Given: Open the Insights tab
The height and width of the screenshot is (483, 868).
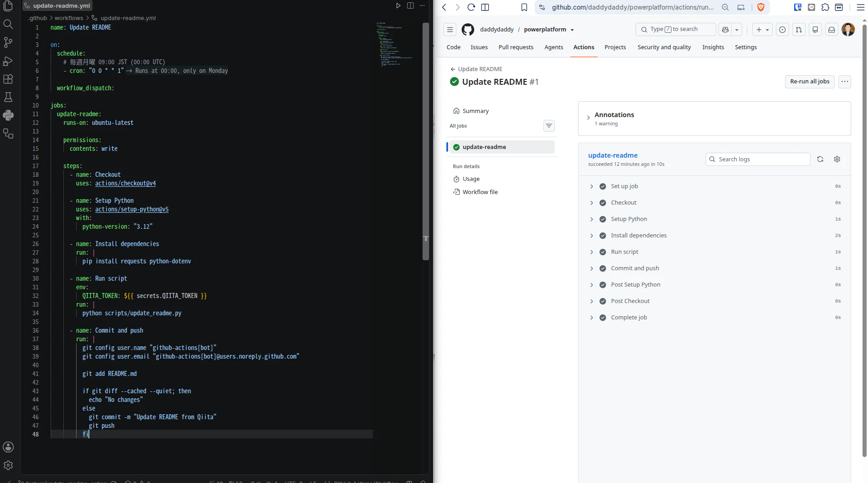Looking at the screenshot, I should [713, 47].
